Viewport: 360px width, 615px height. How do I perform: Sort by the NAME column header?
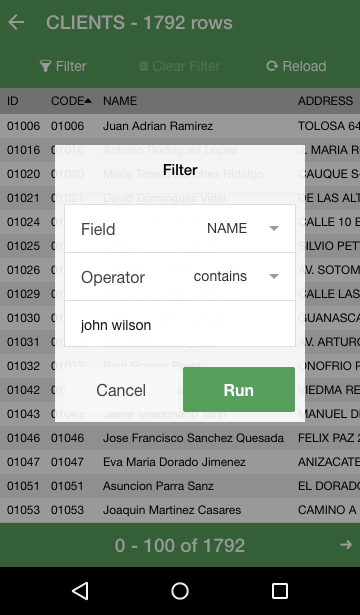pyautogui.click(x=120, y=101)
